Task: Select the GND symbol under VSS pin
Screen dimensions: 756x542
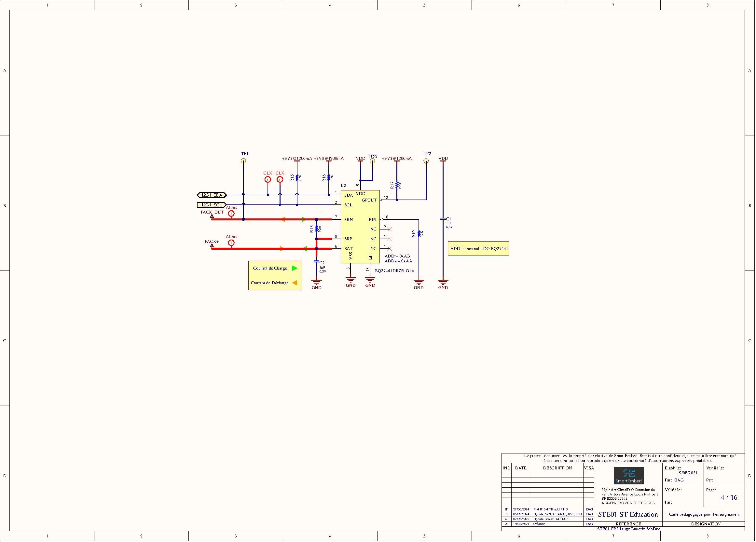Action: coord(350,279)
